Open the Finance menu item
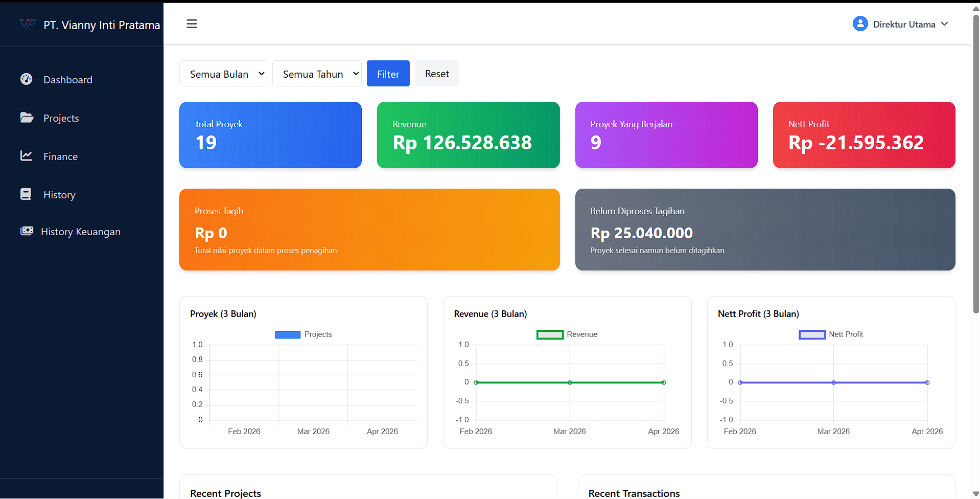Screen dimensions: 980x499 60,156
